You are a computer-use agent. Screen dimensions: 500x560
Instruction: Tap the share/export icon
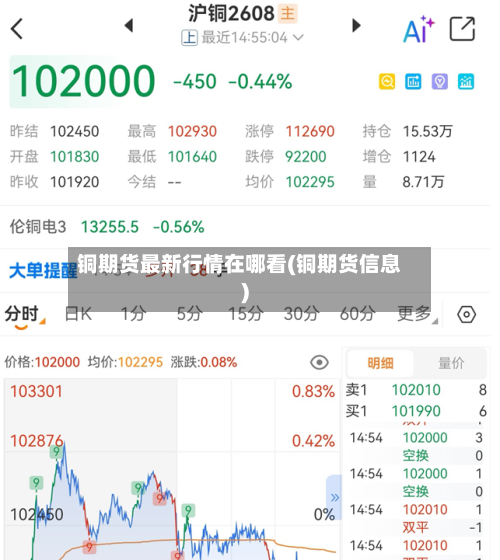462,29
